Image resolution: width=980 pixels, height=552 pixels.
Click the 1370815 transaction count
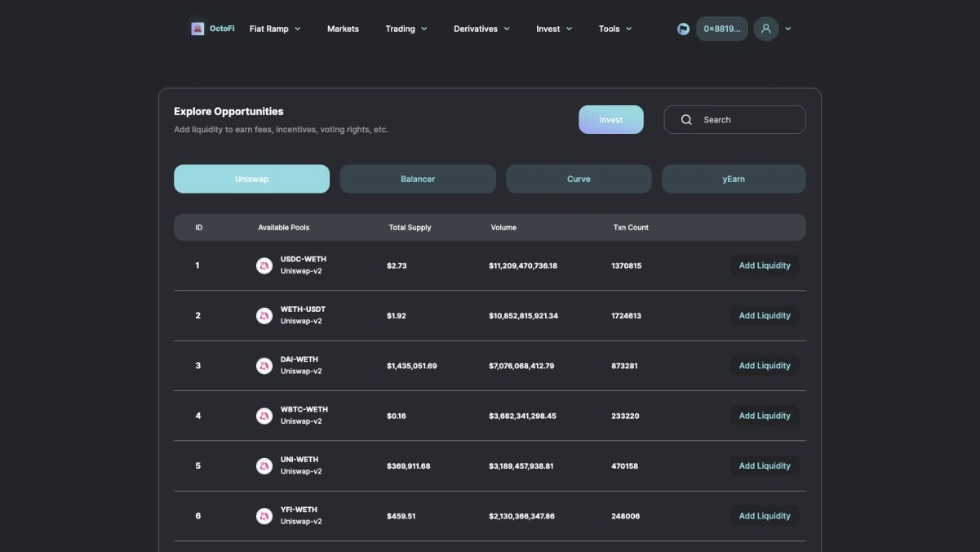pyautogui.click(x=626, y=265)
